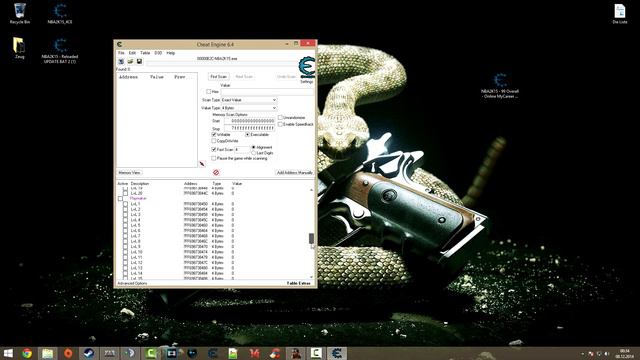Click Add Address Manually button
Viewport: 640px width, 360px height.
pyautogui.click(x=294, y=173)
